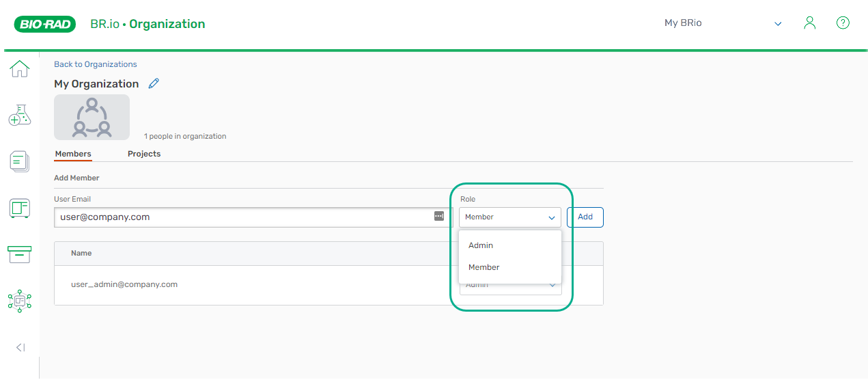Click the Bio-Rad logo
The width and height of the screenshot is (868, 380).
(x=44, y=24)
